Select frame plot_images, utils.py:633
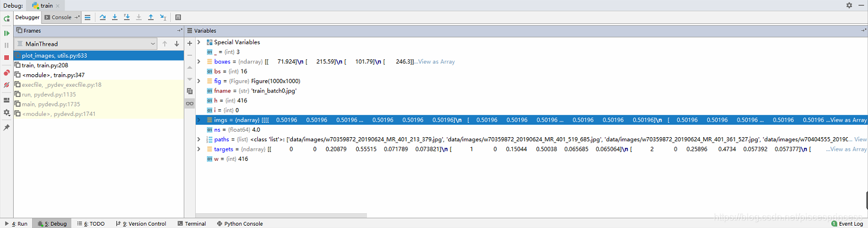868x228 pixels. tap(98, 55)
